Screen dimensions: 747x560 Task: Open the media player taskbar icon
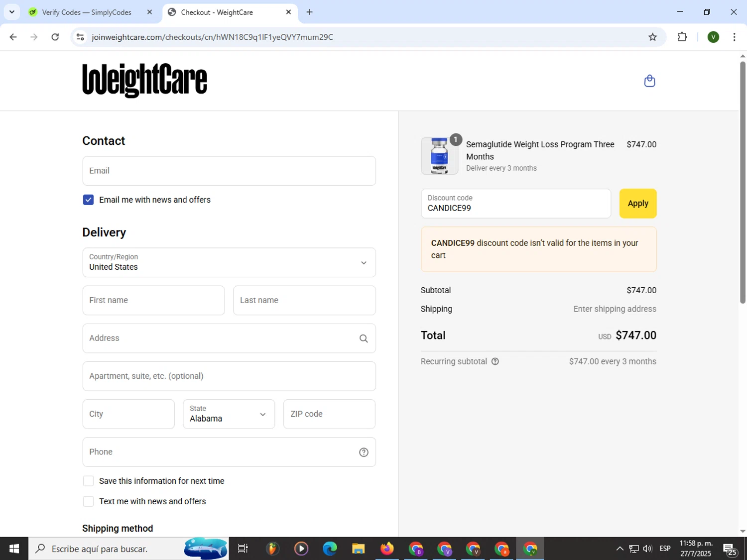coord(301,549)
